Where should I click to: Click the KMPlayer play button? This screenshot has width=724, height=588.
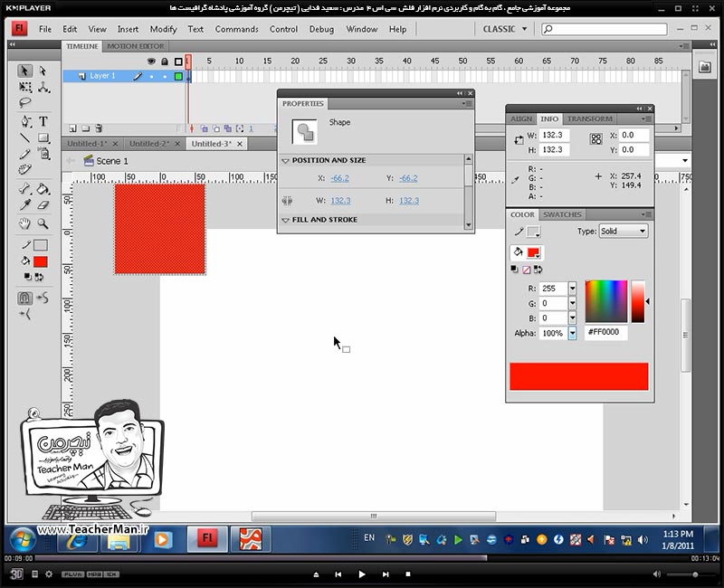click(x=361, y=574)
